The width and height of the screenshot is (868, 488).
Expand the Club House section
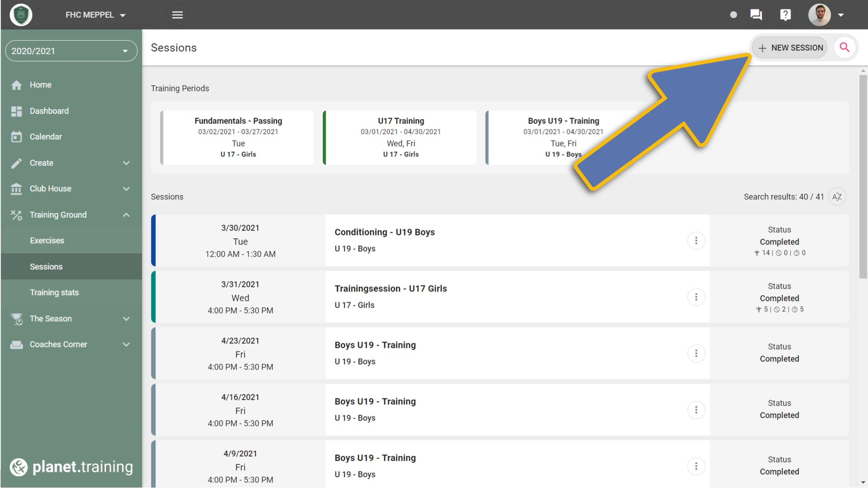(71, 189)
